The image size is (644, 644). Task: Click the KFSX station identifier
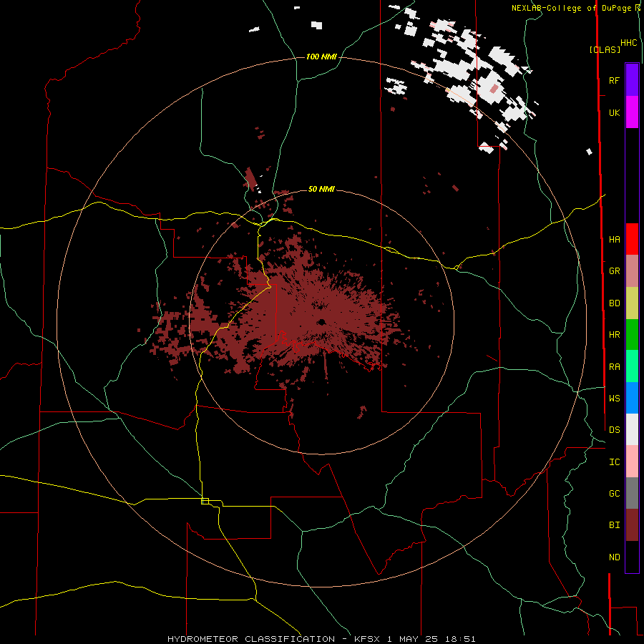(367, 639)
